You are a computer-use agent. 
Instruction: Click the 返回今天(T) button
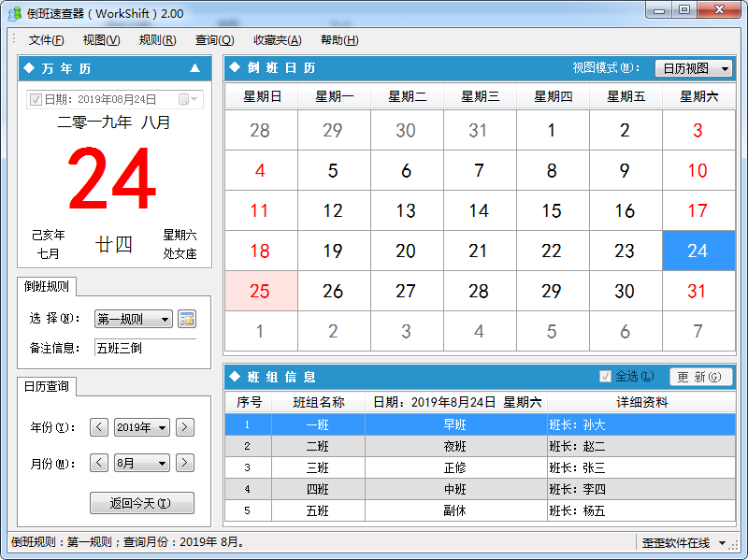click(x=142, y=503)
